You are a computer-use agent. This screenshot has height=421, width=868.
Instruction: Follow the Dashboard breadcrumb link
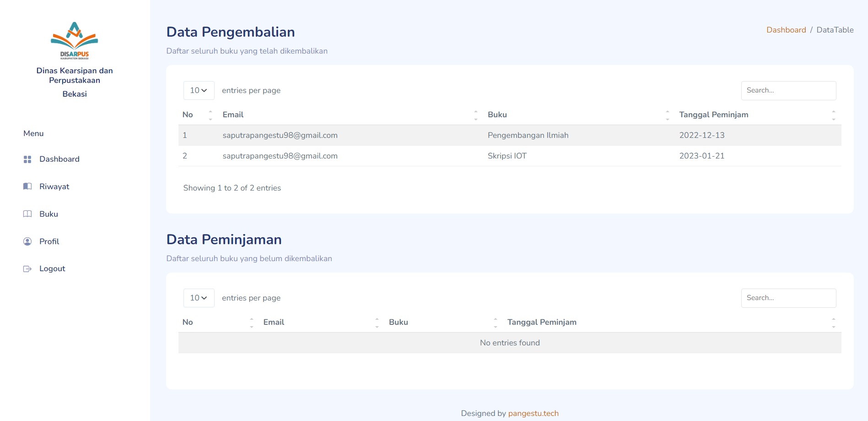click(x=786, y=30)
